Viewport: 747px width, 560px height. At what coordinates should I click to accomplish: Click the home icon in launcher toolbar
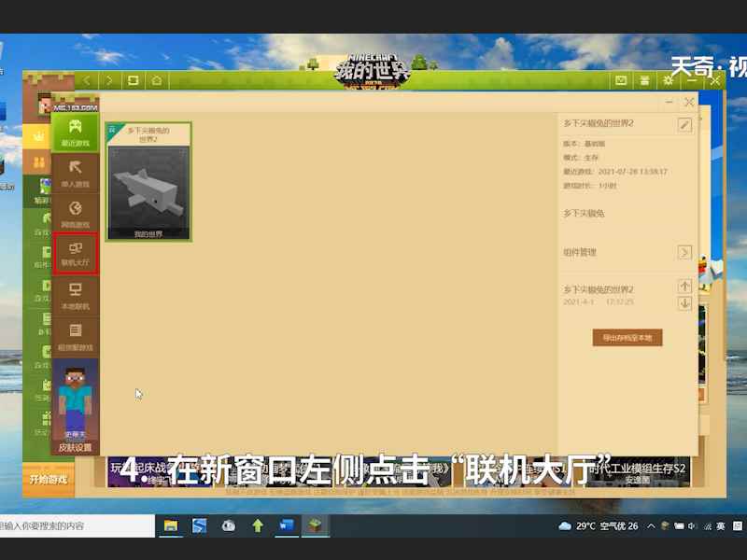tap(157, 81)
